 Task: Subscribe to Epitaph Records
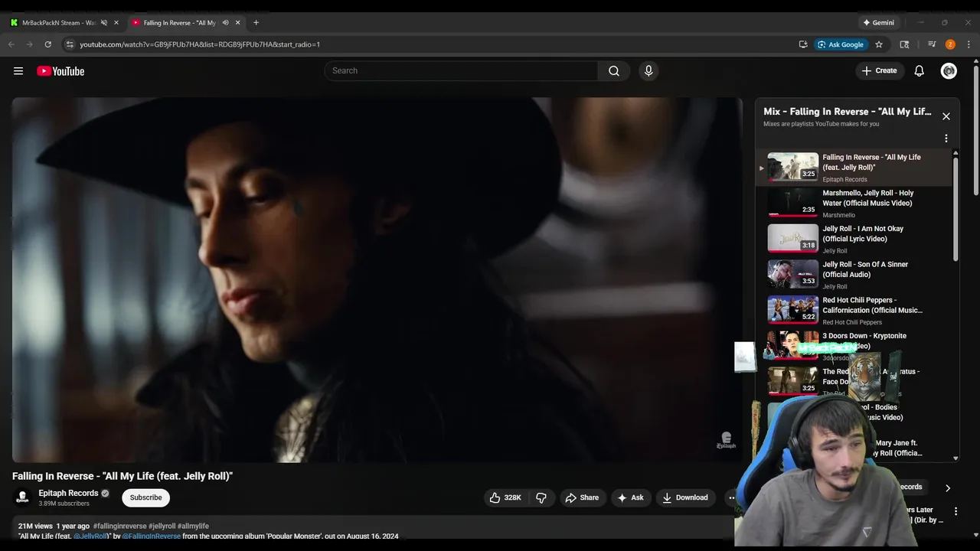pyautogui.click(x=145, y=497)
